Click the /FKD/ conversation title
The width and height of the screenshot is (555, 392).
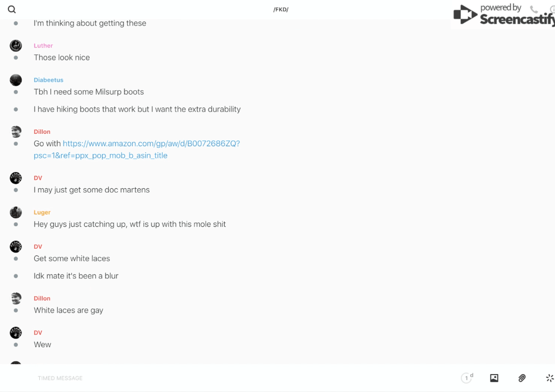pos(280,10)
